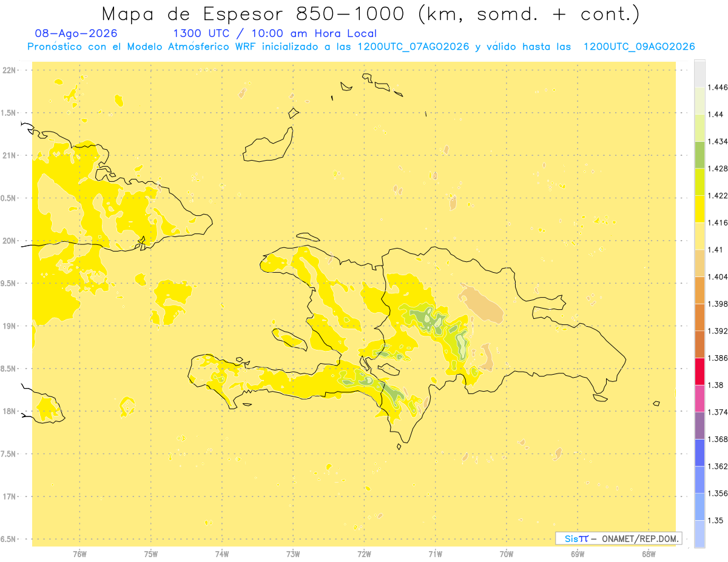Click the valid-until time "1200UTC_09AGO2026"

[639, 47]
